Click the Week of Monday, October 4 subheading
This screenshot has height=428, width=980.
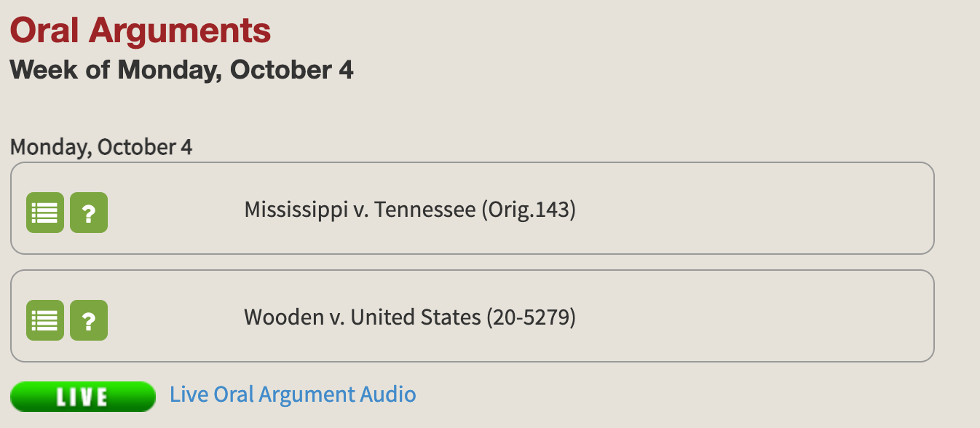[x=181, y=70]
